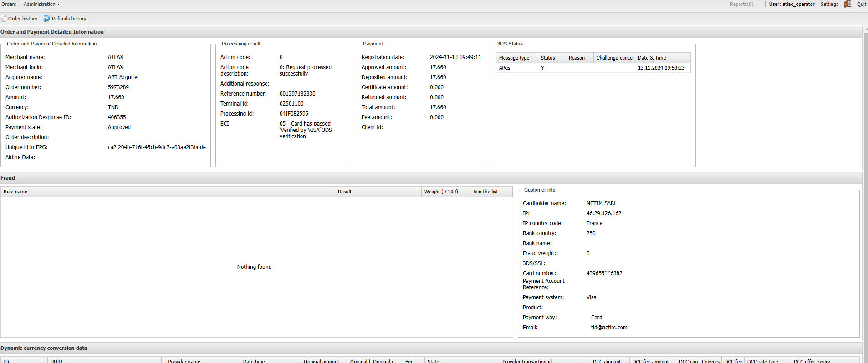Click the vertical scrollbar up arrow

[x=865, y=30]
